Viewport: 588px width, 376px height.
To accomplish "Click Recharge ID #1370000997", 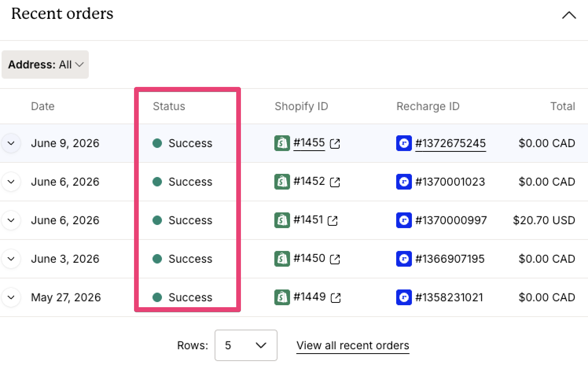I will (x=451, y=220).
